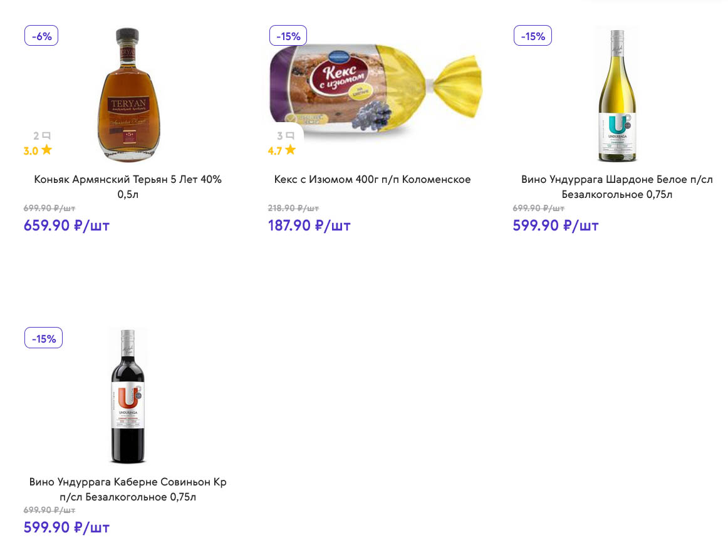Click the -15% badge on the raisin cake
728x560 pixels.
click(x=288, y=36)
